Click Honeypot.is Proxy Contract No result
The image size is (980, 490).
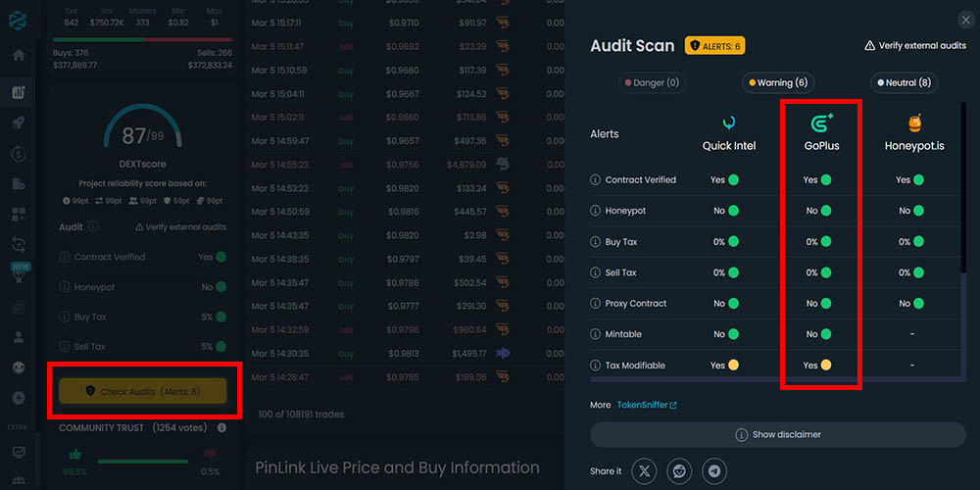(x=911, y=303)
